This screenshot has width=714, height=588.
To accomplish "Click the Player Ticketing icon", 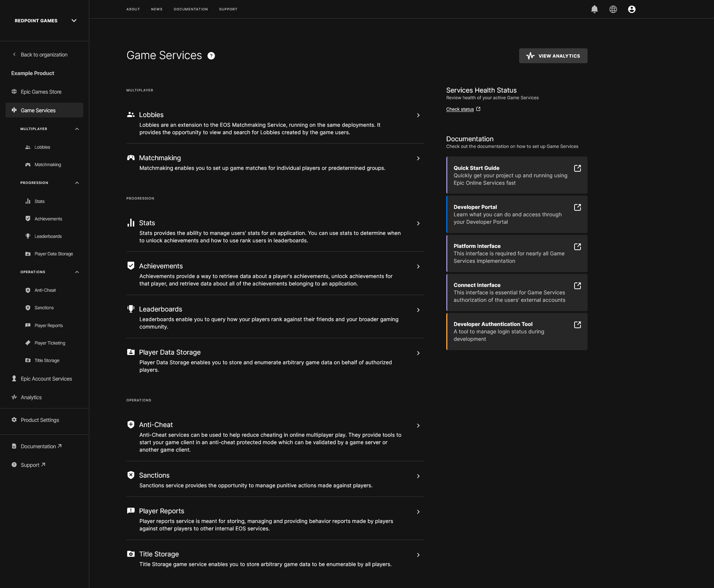I will pos(28,343).
